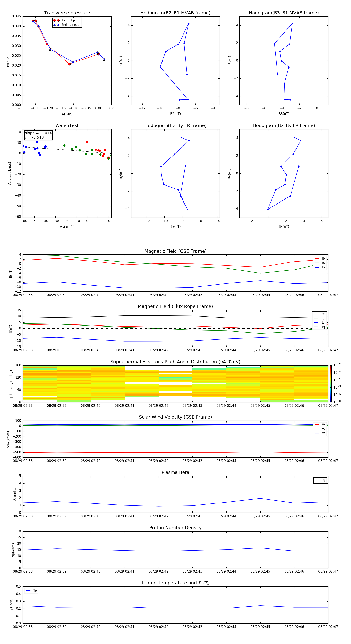
Task: Click the "−0.30" tick on Transverse pressure
Action: [23, 108]
